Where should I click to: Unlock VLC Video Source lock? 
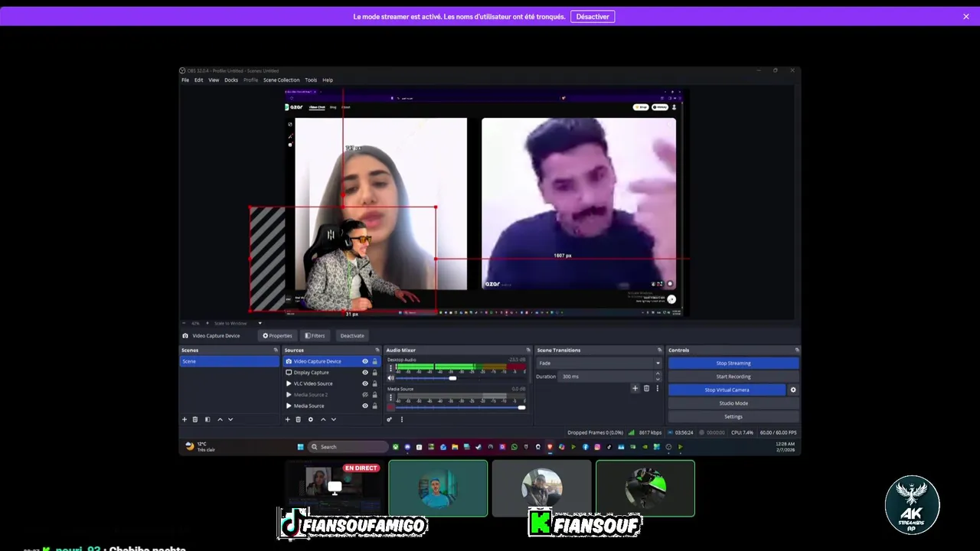pos(374,383)
